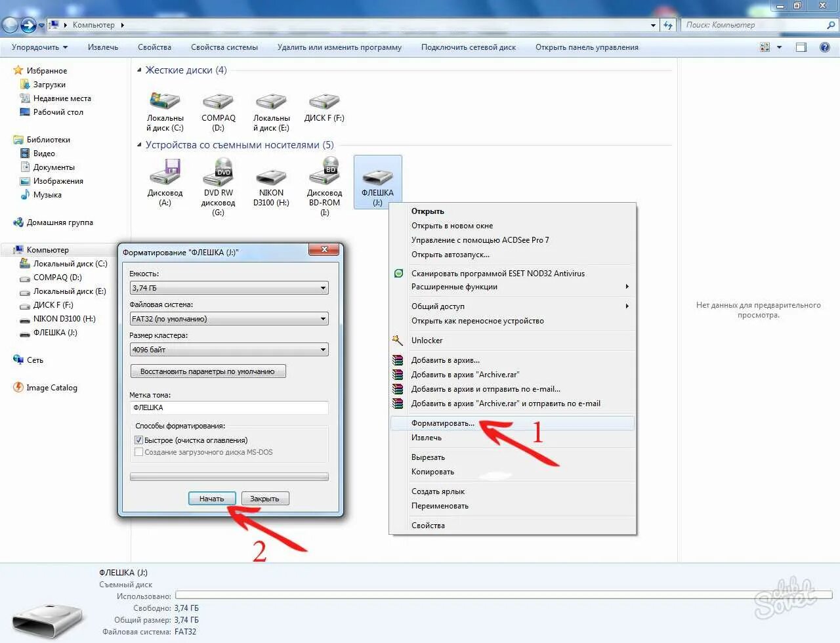Image resolution: width=840 pixels, height=643 pixels.
Task: Click Восстановить параметры по умолчанию button
Action: pos(208,371)
